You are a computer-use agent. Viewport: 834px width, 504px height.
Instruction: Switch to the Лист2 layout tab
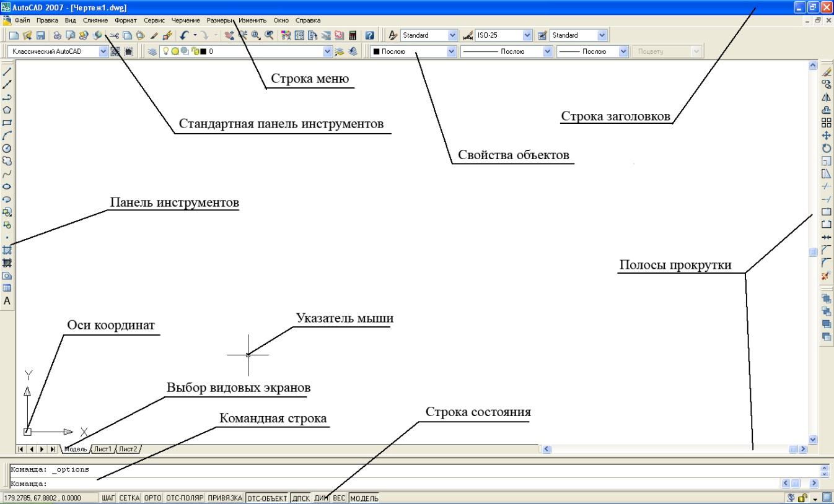[x=129, y=449]
